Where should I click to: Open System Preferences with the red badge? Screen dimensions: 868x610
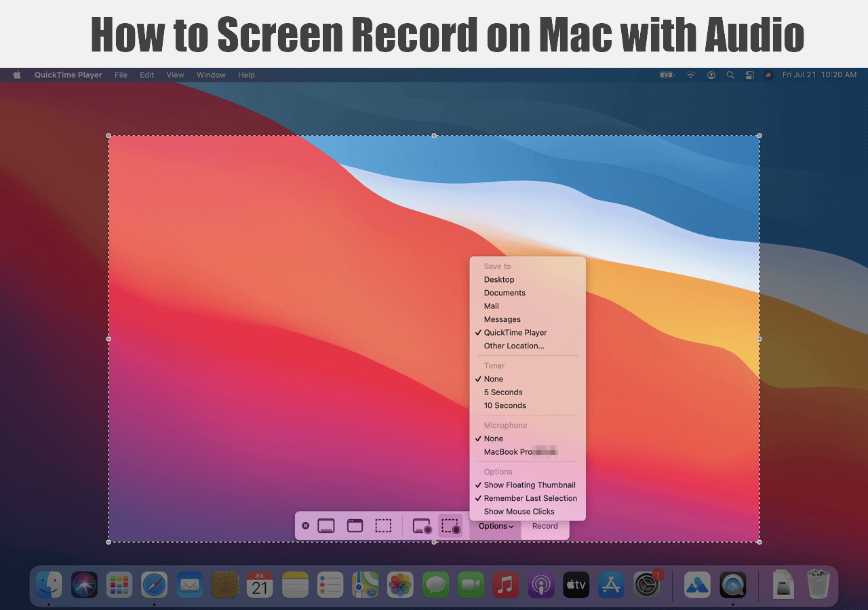tap(647, 583)
